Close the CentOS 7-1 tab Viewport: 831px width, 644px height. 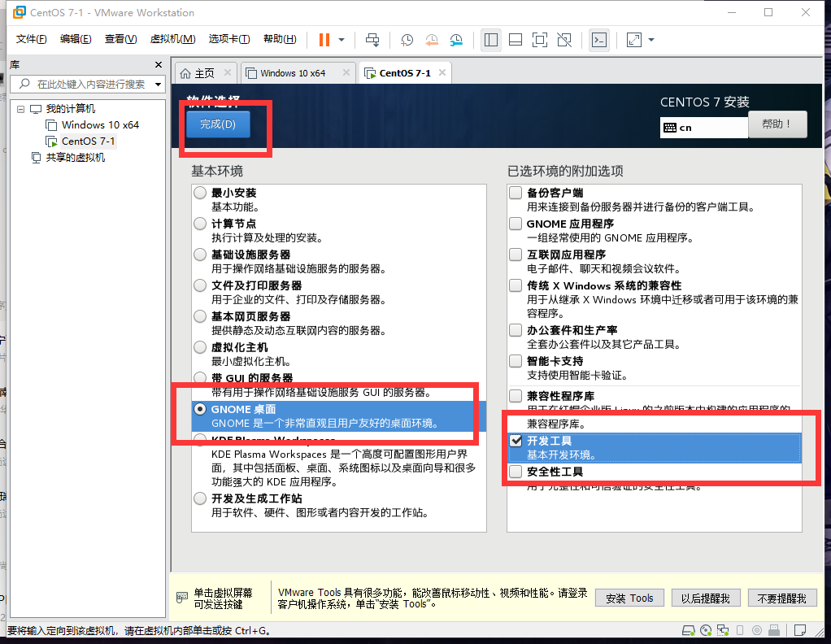[442, 72]
